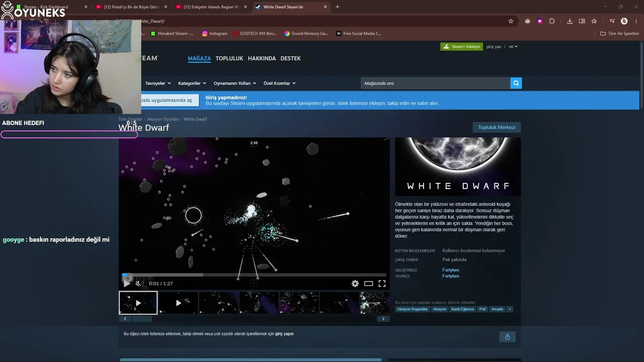This screenshot has width=644, height=362.
Task: Open the media controls music icon
Action: [x=612, y=21]
